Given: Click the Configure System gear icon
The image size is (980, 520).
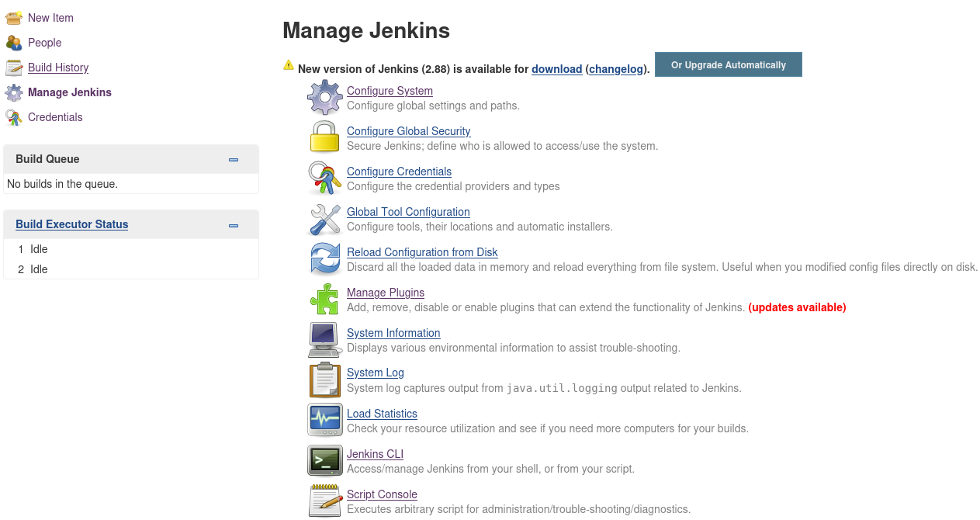Looking at the screenshot, I should click(x=324, y=98).
